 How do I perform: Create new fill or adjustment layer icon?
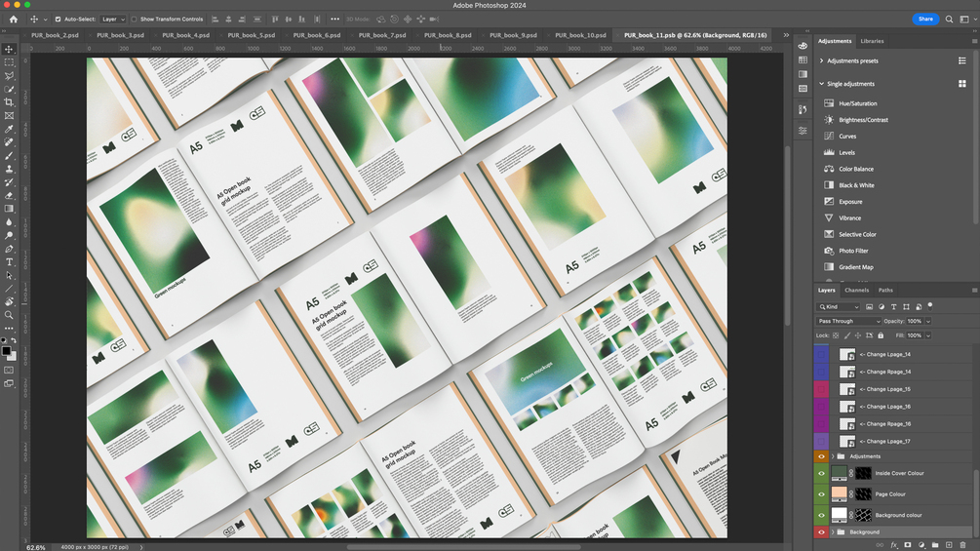[x=921, y=545]
